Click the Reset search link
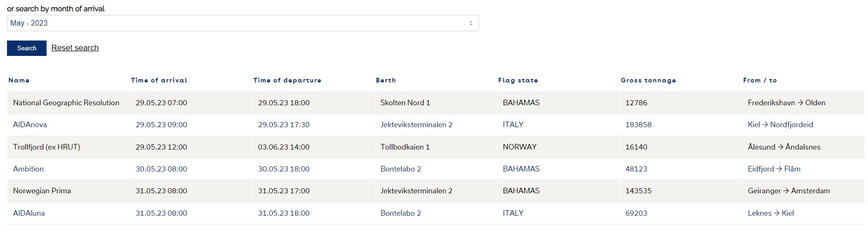 pos(75,48)
